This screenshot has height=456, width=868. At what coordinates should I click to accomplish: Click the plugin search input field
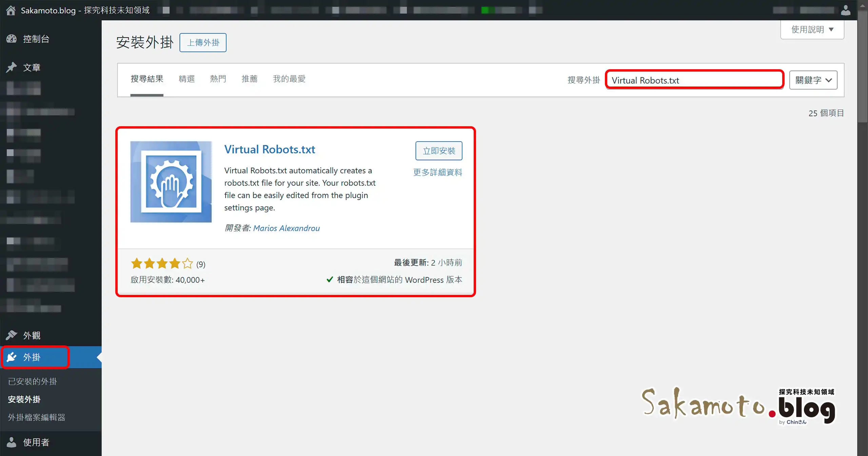click(694, 80)
